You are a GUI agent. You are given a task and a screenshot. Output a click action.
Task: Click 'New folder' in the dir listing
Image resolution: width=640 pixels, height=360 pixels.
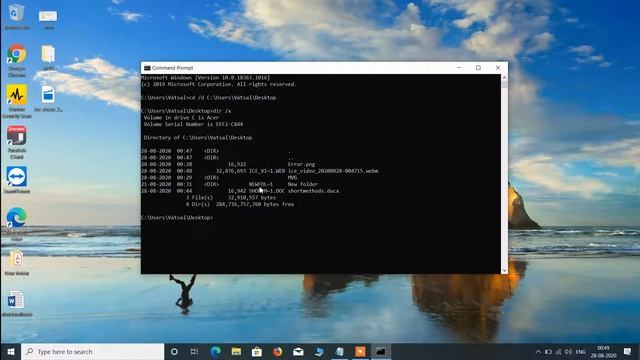[302, 184]
